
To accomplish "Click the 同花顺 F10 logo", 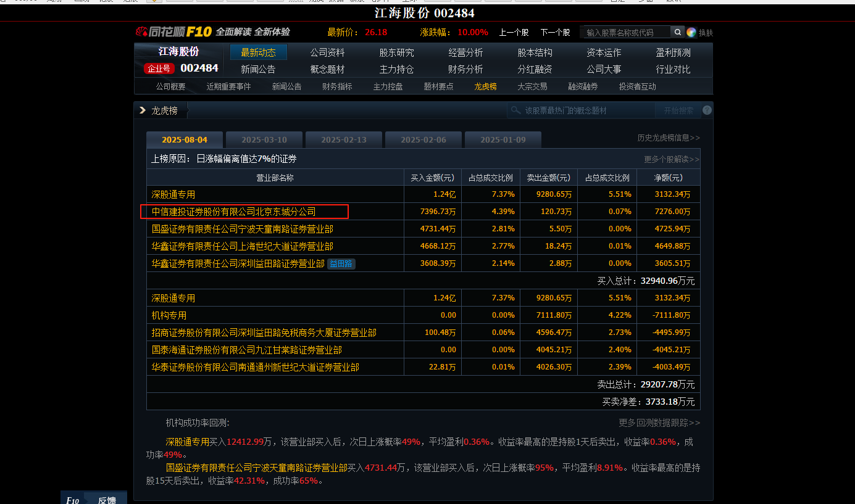I will click(x=173, y=31).
